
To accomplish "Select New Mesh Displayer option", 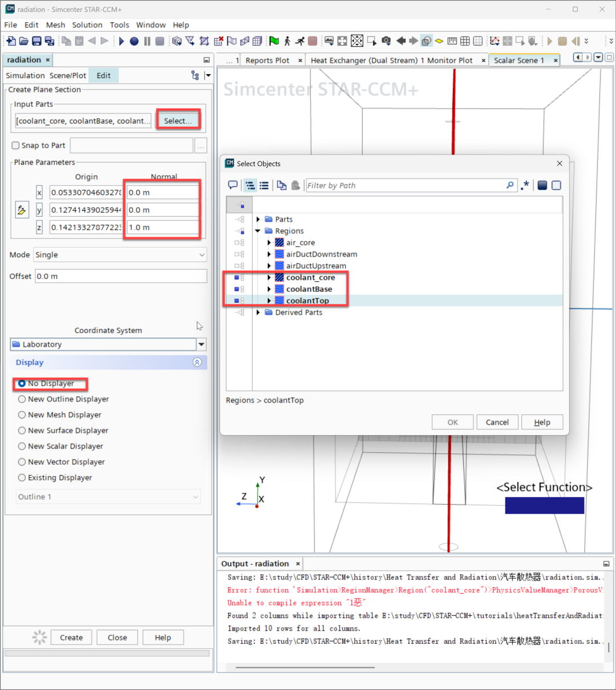I will point(22,415).
